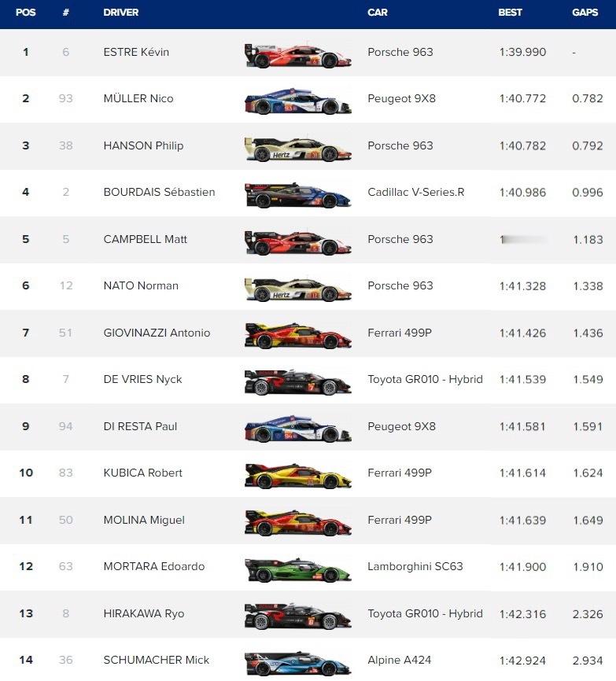The height and width of the screenshot is (681, 616).
Task: Click the blue Alpine A424 car image
Action: [298, 664]
